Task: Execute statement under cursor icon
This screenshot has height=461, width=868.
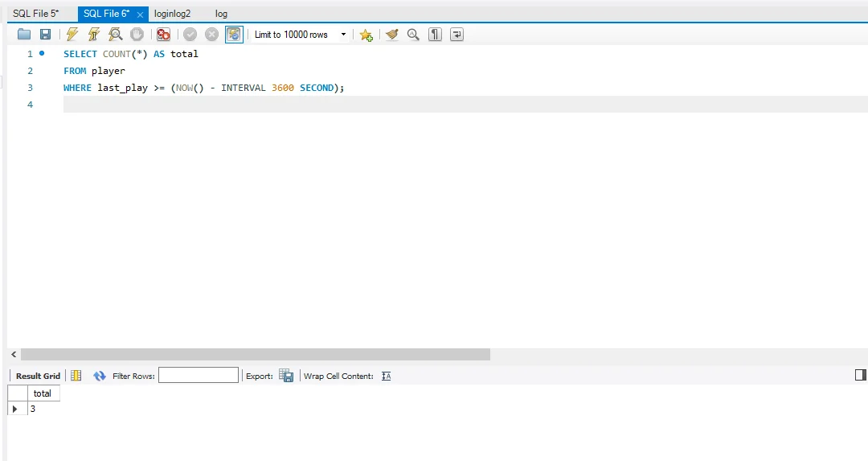Action: [x=94, y=35]
